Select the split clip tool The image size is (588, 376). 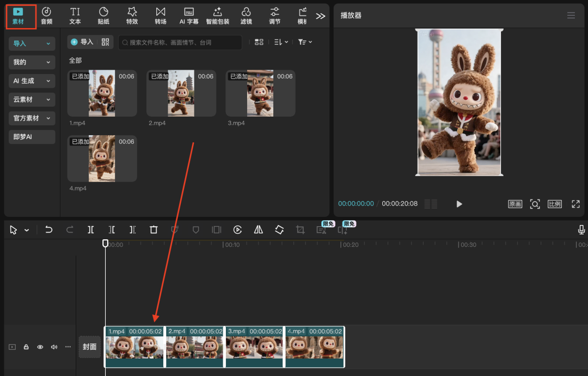91,230
